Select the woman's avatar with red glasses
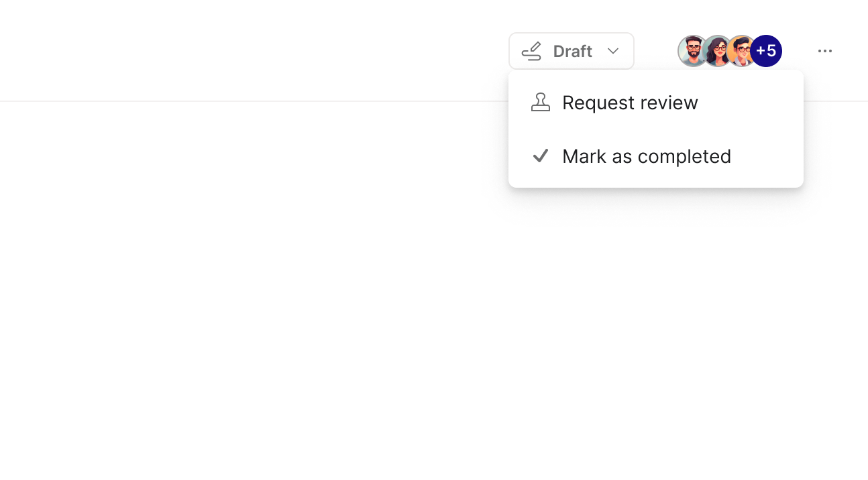Image resolution: width=868 pixels, height=480 pixels. (x=717, y=51)
